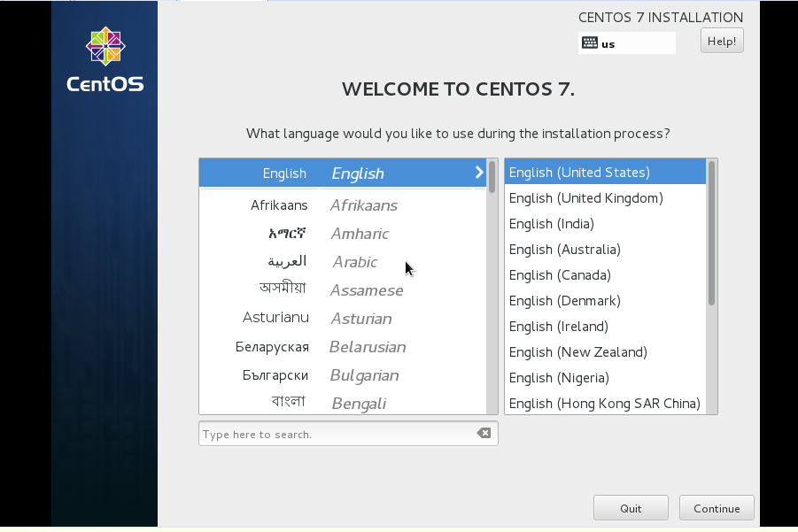
Task: Choose Arabic as the language
Action: coord(343,262)
